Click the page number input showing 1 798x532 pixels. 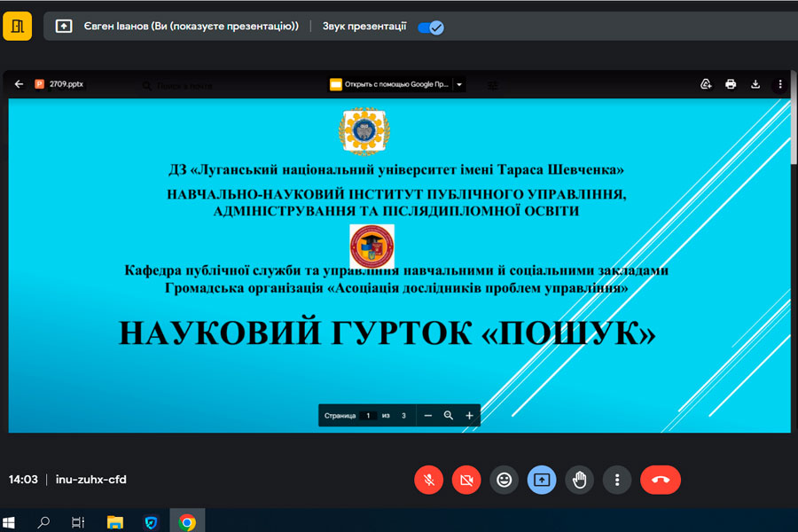[368, 416]
